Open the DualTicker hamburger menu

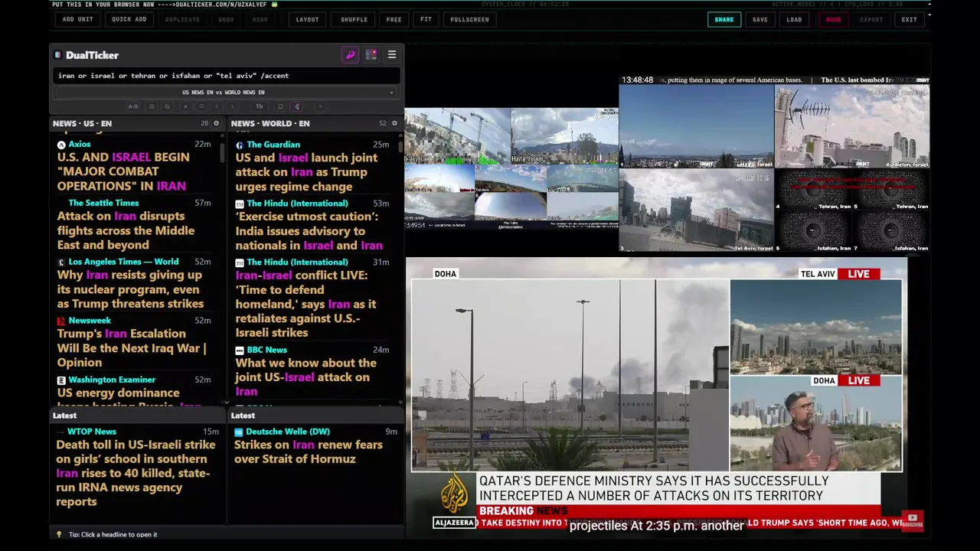(392, 55)
